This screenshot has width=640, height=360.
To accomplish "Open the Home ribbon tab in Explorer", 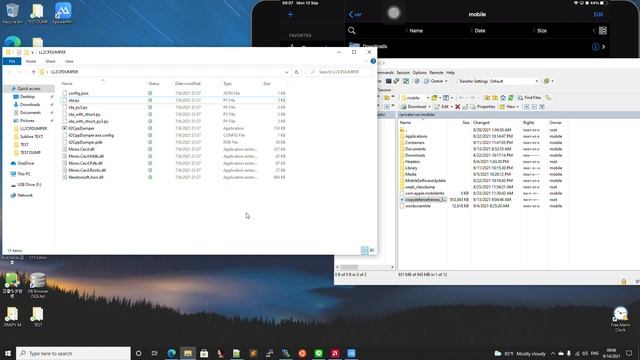I will point(31,61).
